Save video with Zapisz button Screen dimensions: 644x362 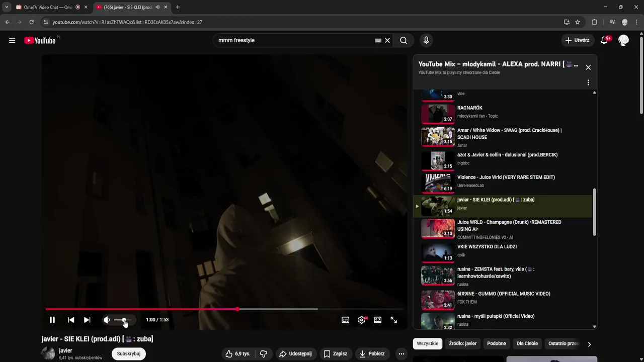(335, 354)
